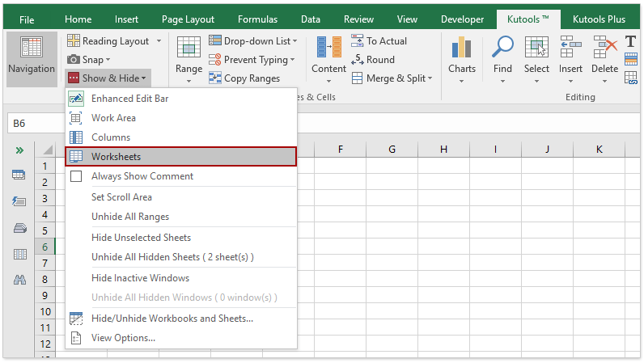Image resolution: width=644 pixels, height=363 pixels.
Task: Open workbook and sheet sidebar icon
Action: (x=19, y=175)
